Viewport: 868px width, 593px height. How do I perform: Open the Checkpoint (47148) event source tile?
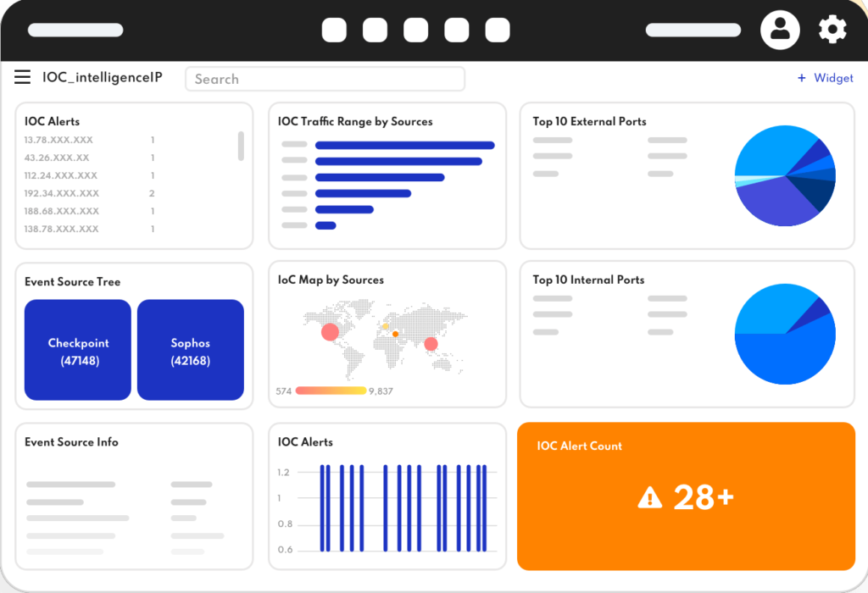78,350
